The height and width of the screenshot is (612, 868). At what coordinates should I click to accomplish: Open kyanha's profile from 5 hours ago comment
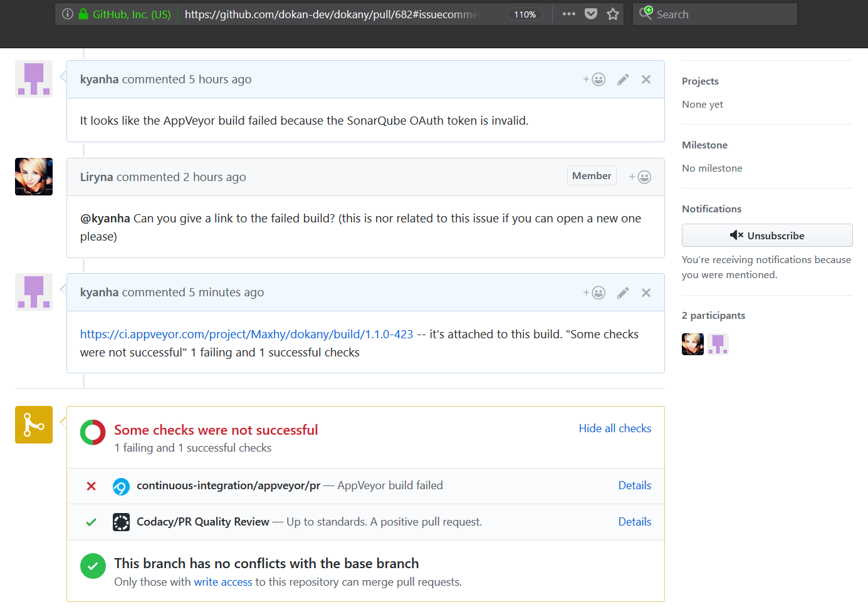(x=99, y=80)
